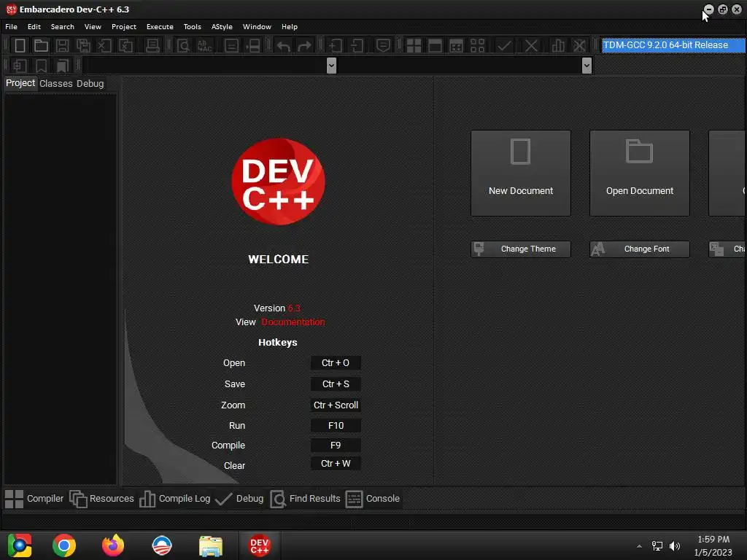
Task: Click the red version 6.3 link
Action: (294, 308)
